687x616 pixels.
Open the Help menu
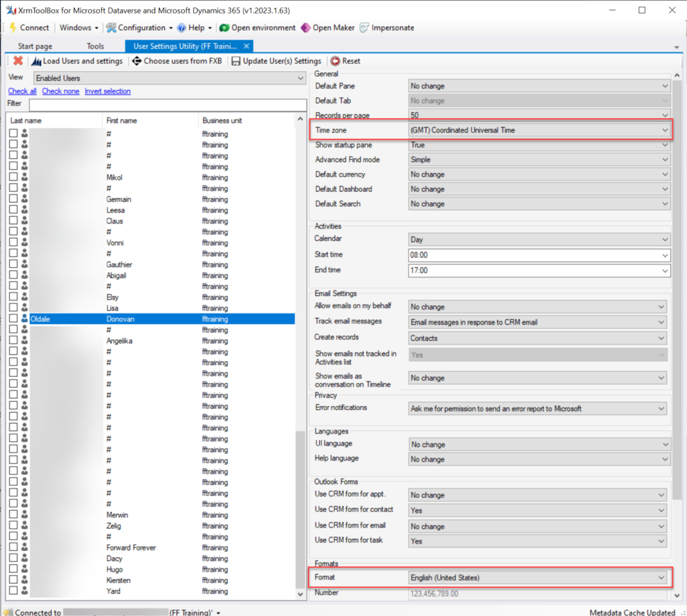(195, 28)
